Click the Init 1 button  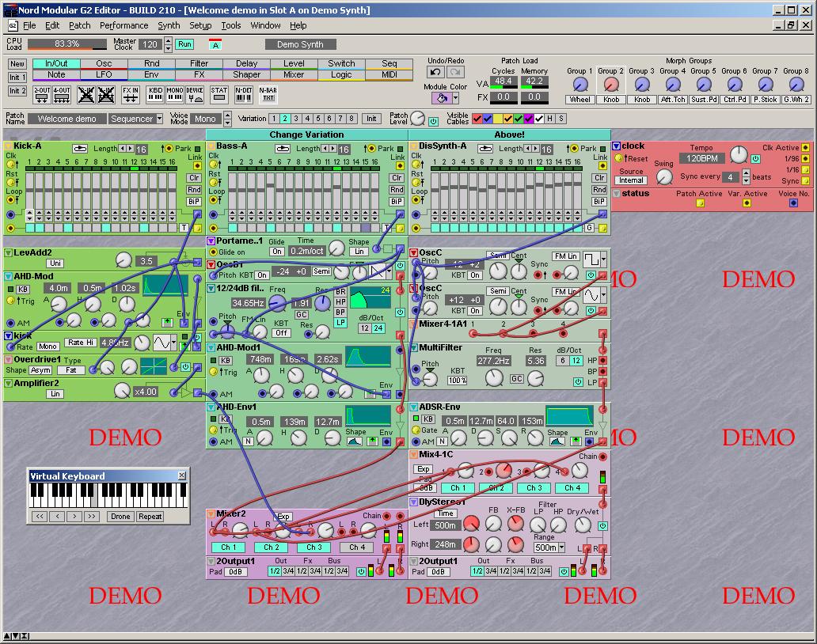(17, 78)
